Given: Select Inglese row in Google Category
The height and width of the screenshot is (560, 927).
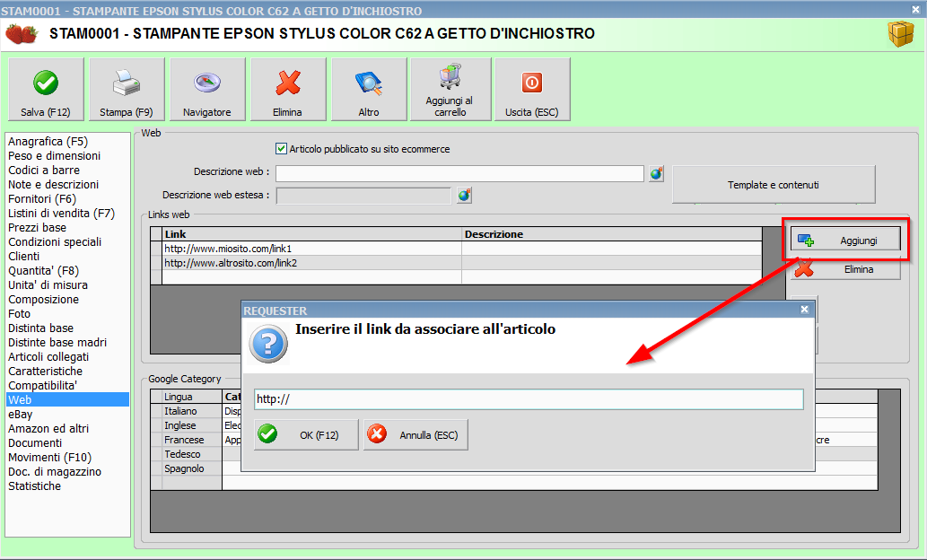Looking at the screenshot, I should [192, 425].
